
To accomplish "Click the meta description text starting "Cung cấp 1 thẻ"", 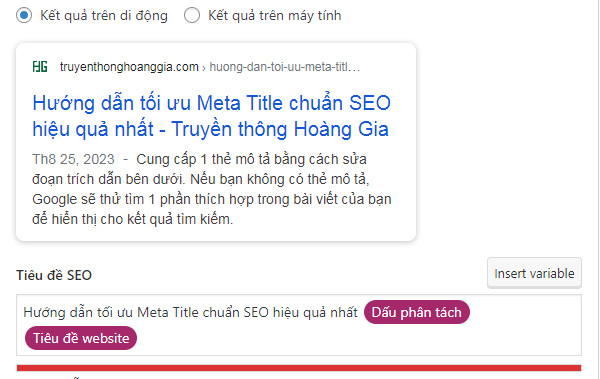I will [212, 189].
